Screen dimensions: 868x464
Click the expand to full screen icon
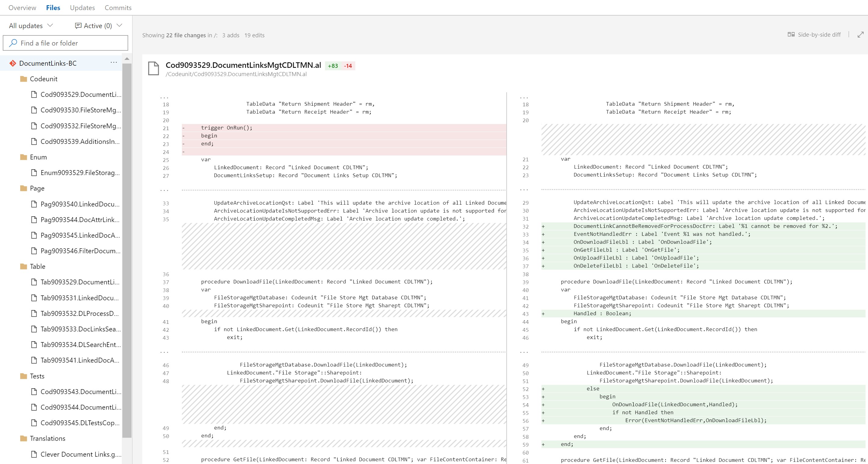(860, 35)
